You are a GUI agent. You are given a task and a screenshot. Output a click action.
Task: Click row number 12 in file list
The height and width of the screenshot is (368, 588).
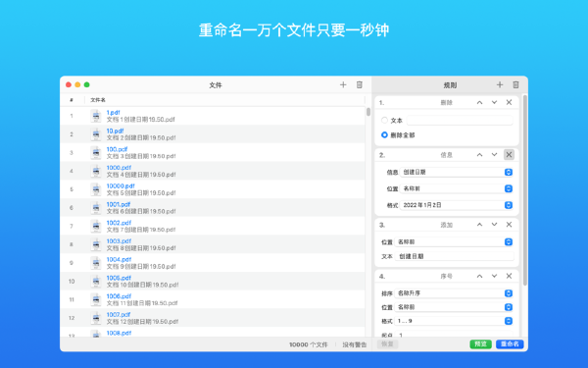click(72, 318)
